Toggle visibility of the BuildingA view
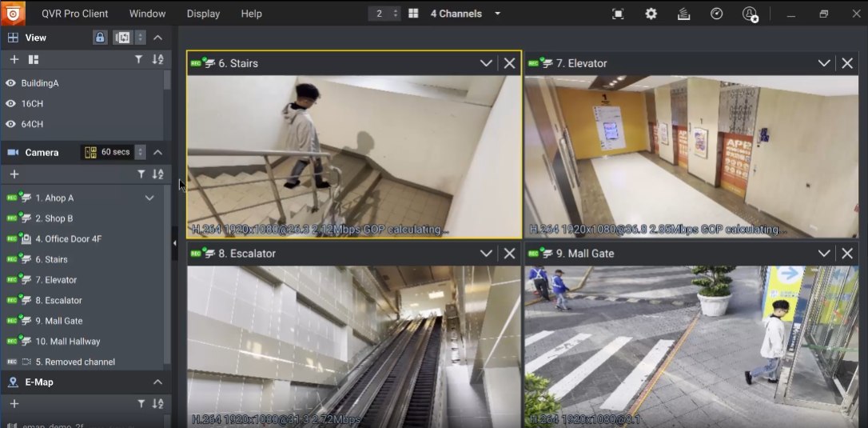This screenshot has width=868, height=428. pos(11,83)
